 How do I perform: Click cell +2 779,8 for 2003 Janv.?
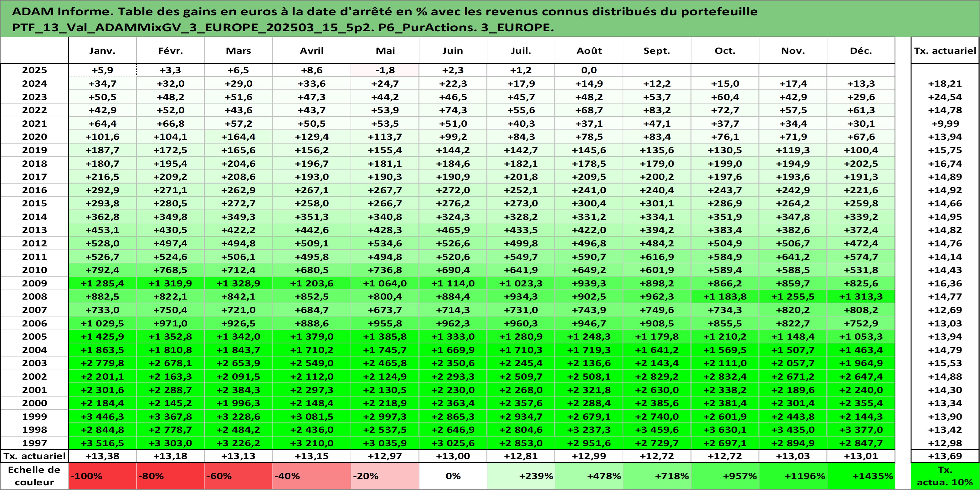click(102, 363)
